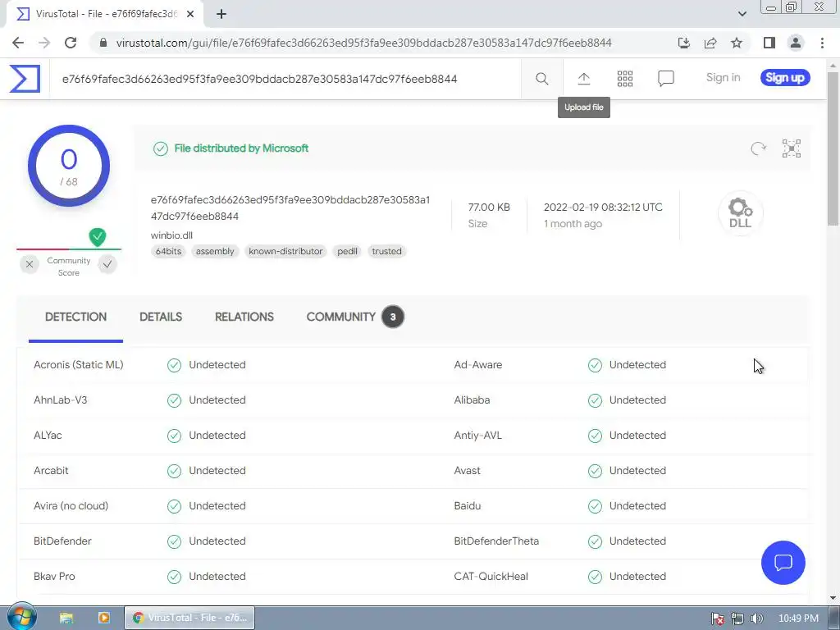Viewport: 840px width, 630px height.
Task: Click the VirusTotal Chrome taskbar button
Action: click(189, 618)
